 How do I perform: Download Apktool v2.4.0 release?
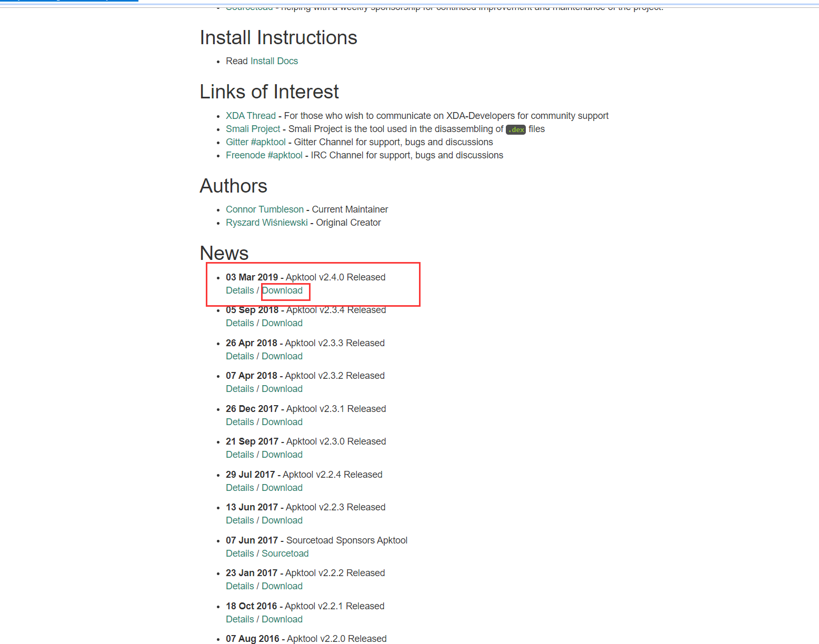pyautogui.click(x=282, y=290)
